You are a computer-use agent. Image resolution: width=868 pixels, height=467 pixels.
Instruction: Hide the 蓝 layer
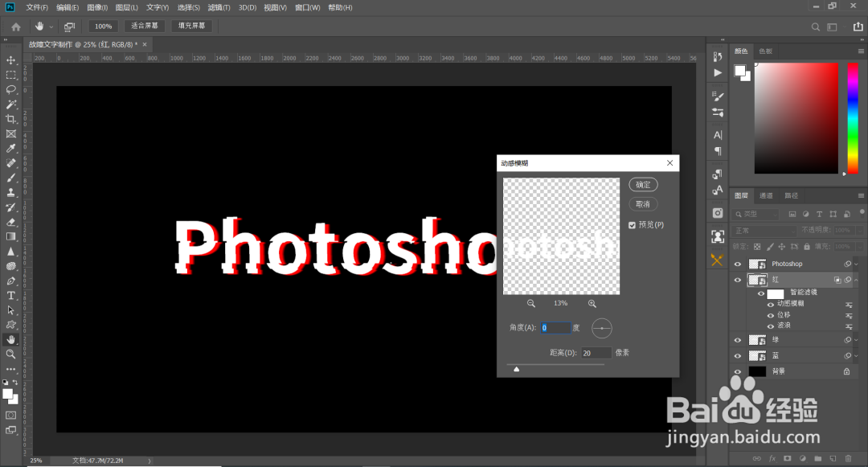737,356
